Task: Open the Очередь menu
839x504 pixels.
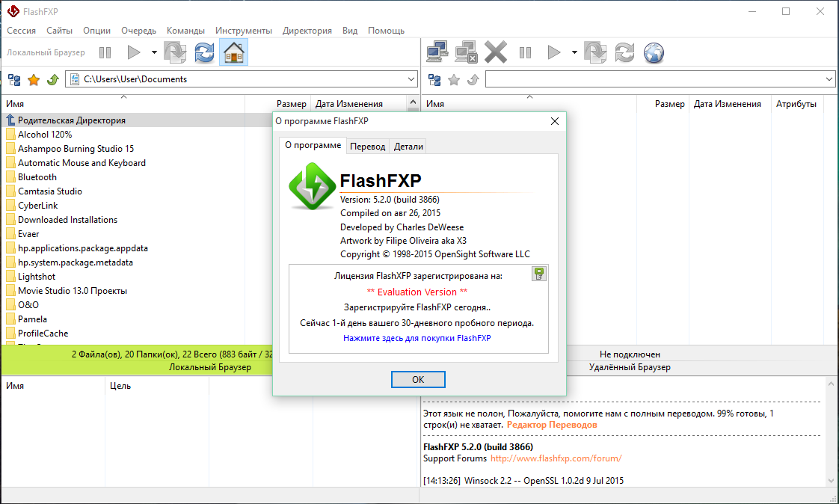Action: click(138, 31)
